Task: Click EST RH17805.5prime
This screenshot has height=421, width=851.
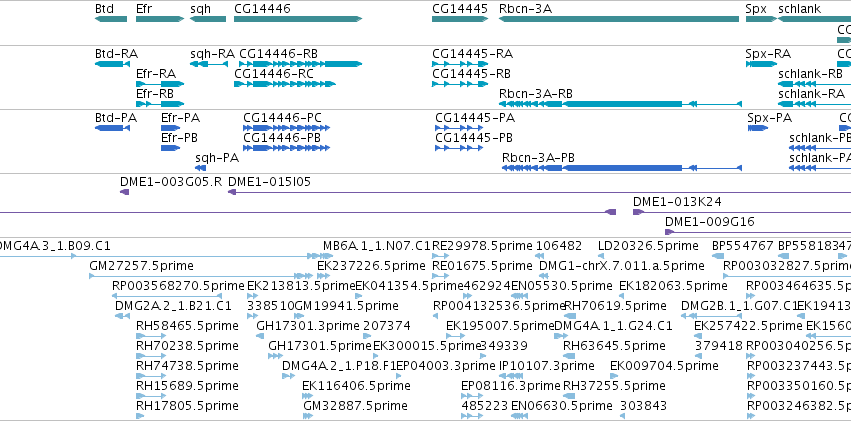Action: 140,417
